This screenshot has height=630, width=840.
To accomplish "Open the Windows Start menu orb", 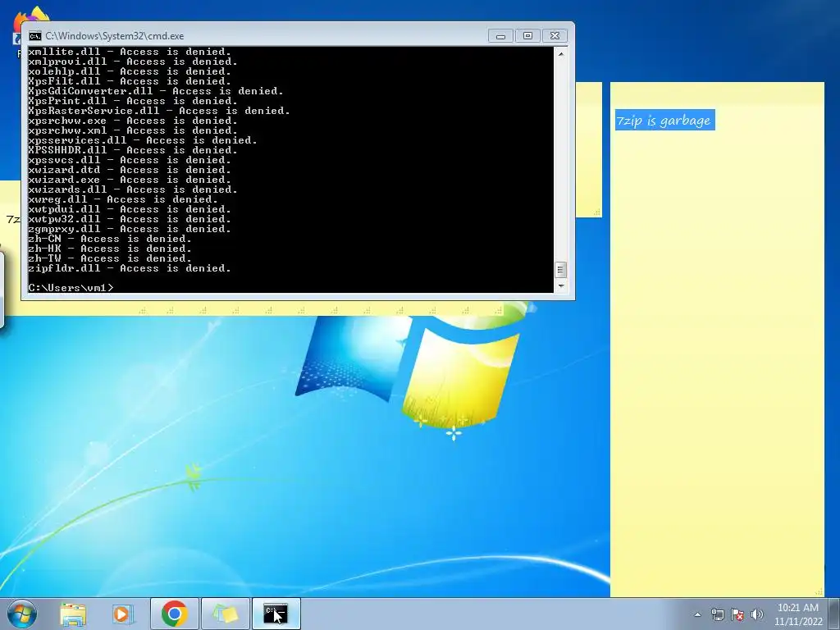I will tap(22, 614).
